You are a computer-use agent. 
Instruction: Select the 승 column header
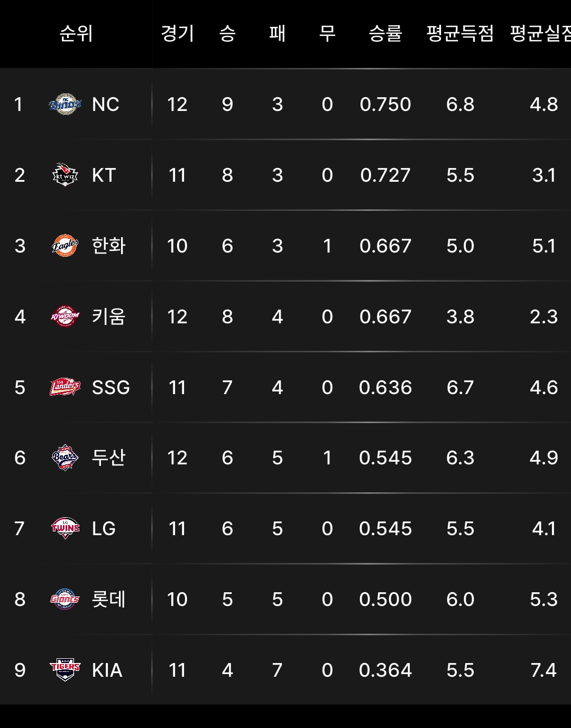coord(227,34)
